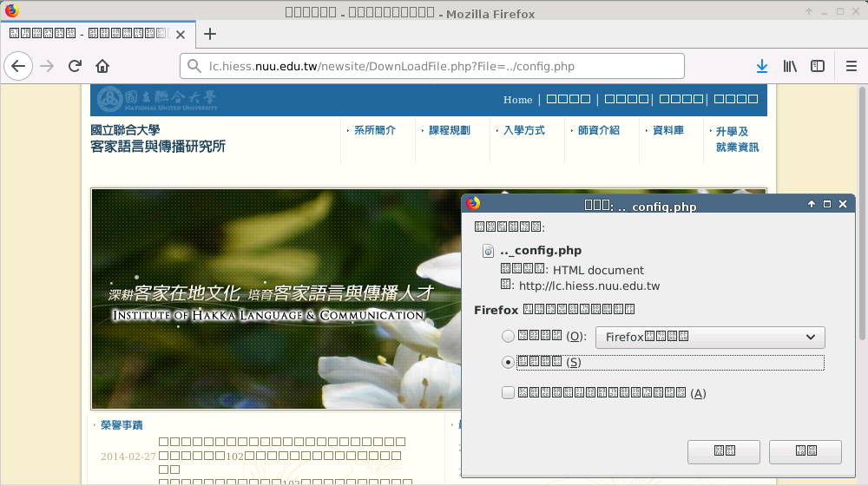Click the National United University logo
The height and width of the screenshot is (486, 868).
pyautogui.click(x=158, y=100)
